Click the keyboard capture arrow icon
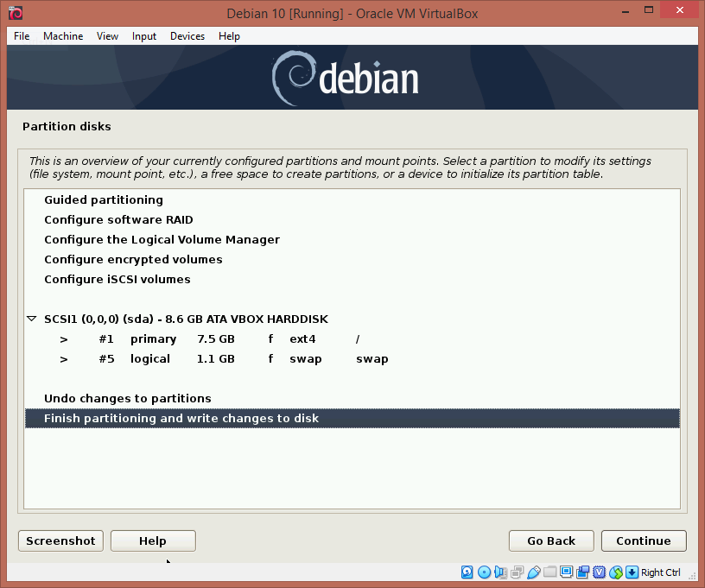 (632, 572)
